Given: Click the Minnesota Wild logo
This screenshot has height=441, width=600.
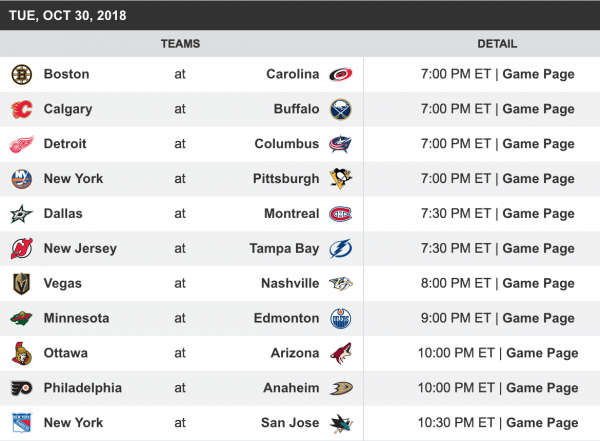Looking at the screenshot, I should click(21, 319).
